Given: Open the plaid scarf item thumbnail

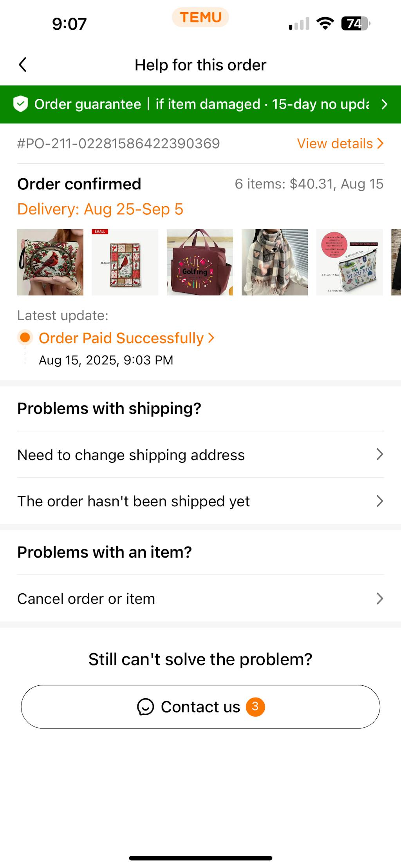Looking at the screenshot, I should tap(275, 262).
